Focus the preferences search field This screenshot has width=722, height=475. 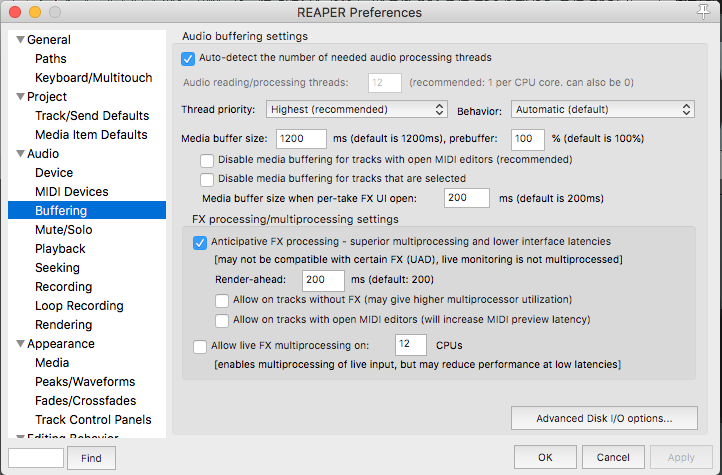coord(36,458)
